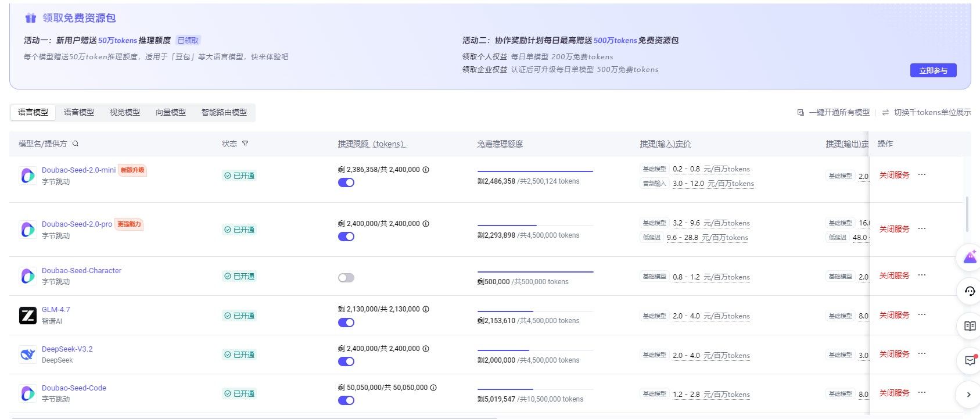Image resolution: width=980 pixels, height=419 pixels.
Task: Click the gift icon beside 领取免费资源包
Action: [31, 18]
